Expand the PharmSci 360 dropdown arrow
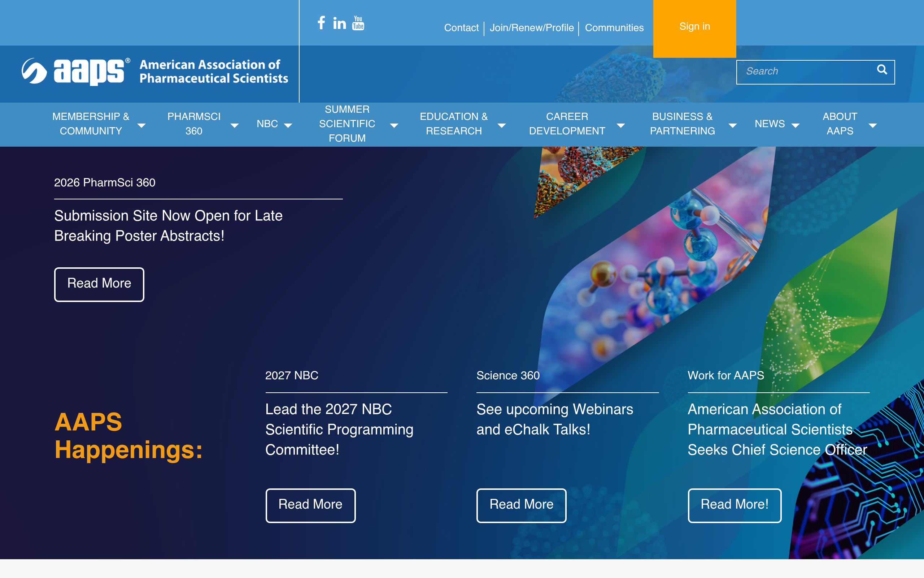Screen dimensions: 924x578 (235, 125)
